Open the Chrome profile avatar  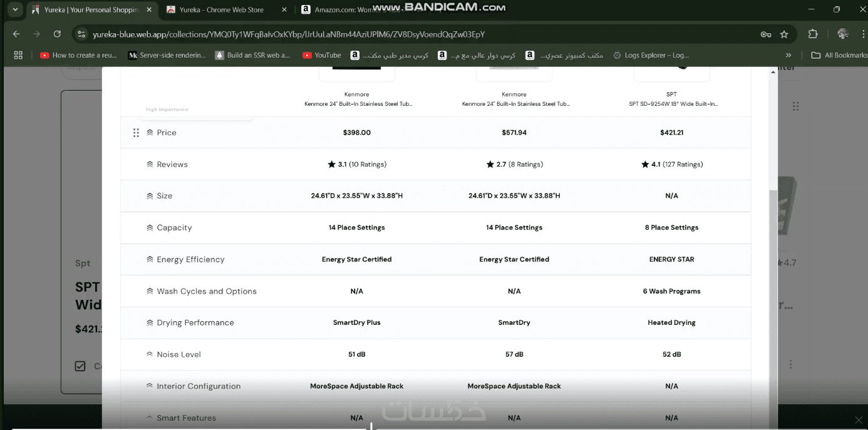(842, 34)
